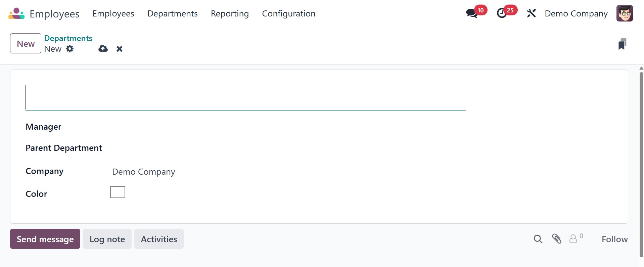Show followers list icon

(x=573, y=239)
